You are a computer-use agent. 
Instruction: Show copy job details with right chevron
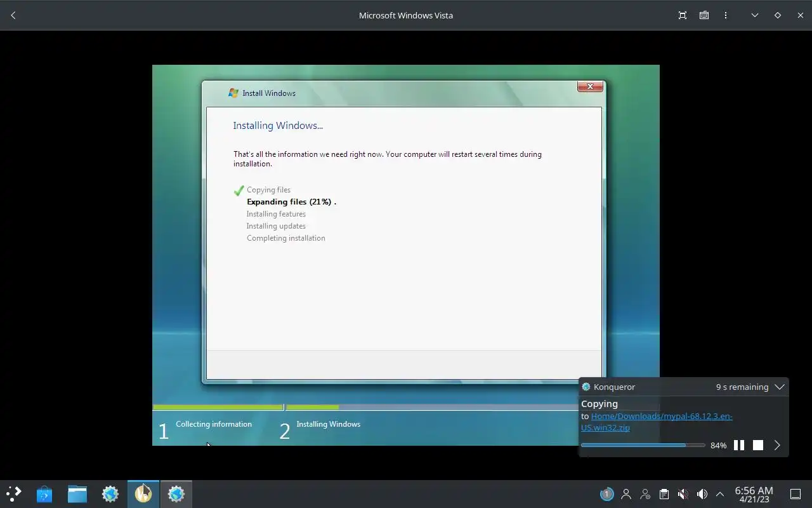pos(777,445)
